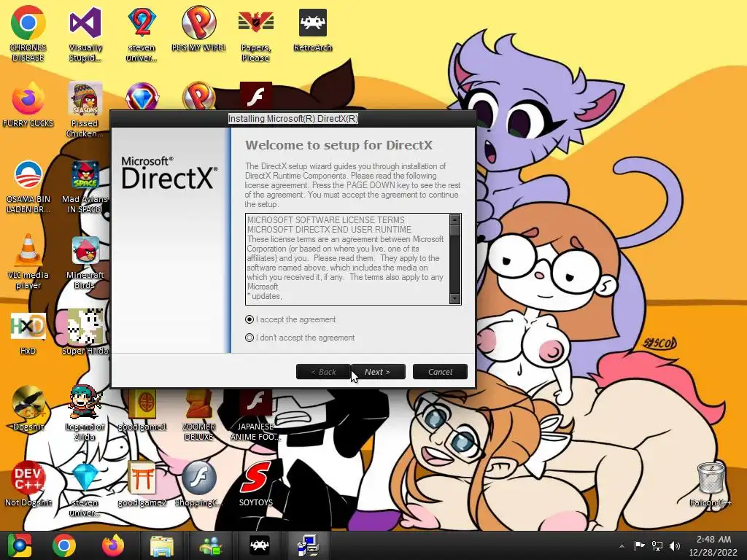Select the Obama logo desktop icon
Viewport: 747px width, 560px height.
click(x=28, y=187)
